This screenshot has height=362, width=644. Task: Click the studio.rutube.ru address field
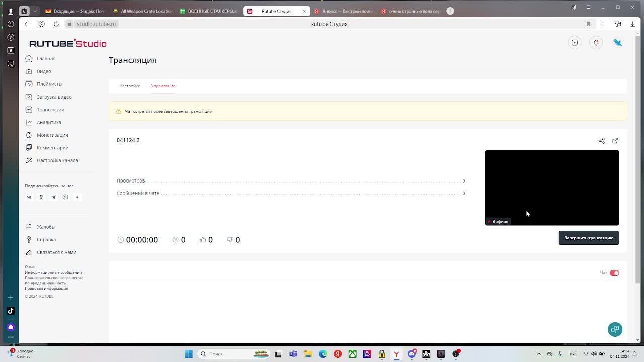[x=96, y=24]
